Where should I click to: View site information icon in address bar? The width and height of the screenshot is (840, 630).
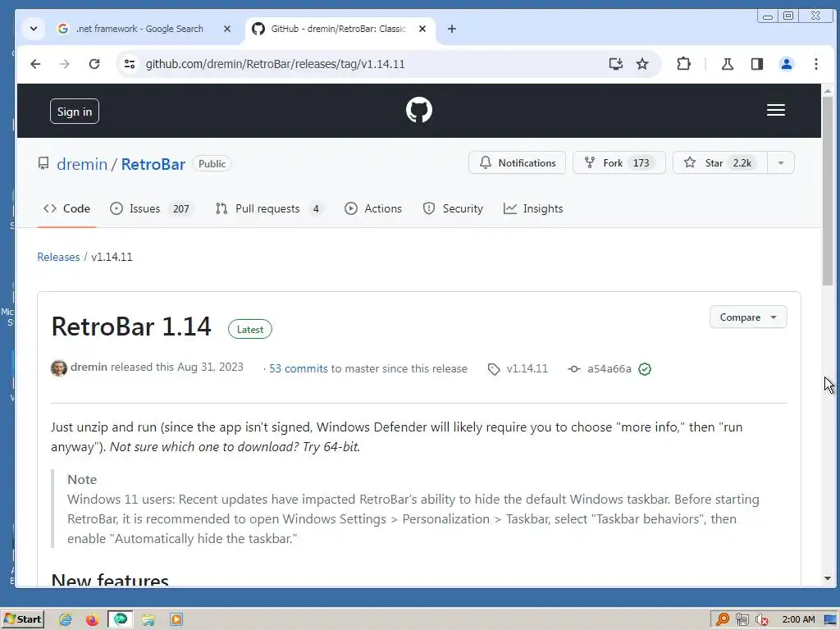pos(129,64)
